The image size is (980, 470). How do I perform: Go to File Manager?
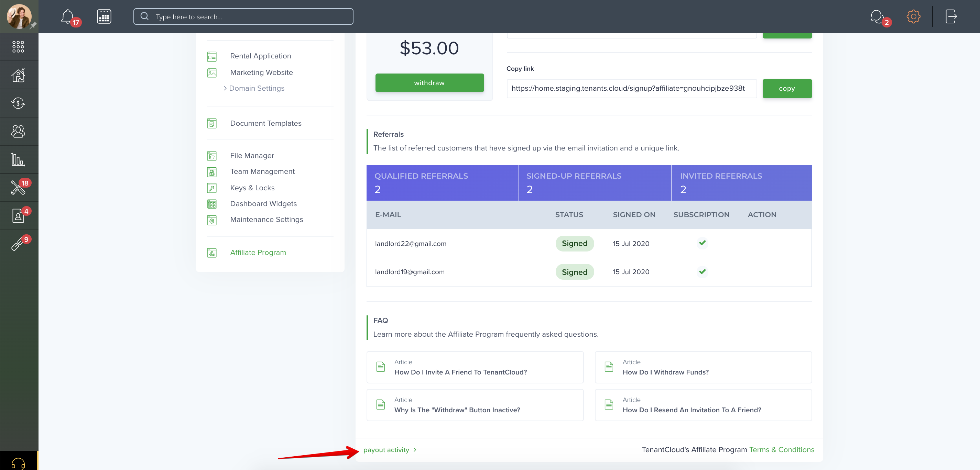(x=252, y=156)
